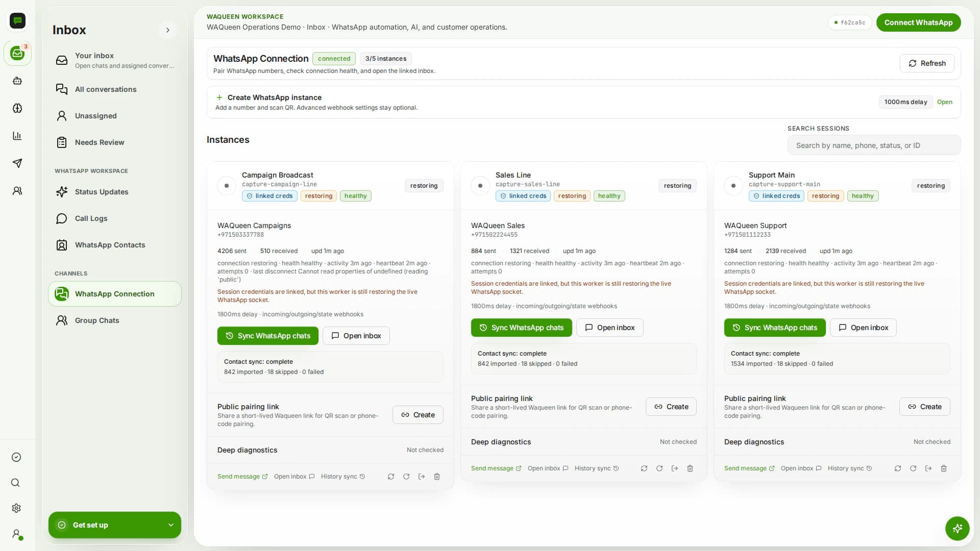
Task: Go to Status Updates
Action: click(x=115, y=192)
